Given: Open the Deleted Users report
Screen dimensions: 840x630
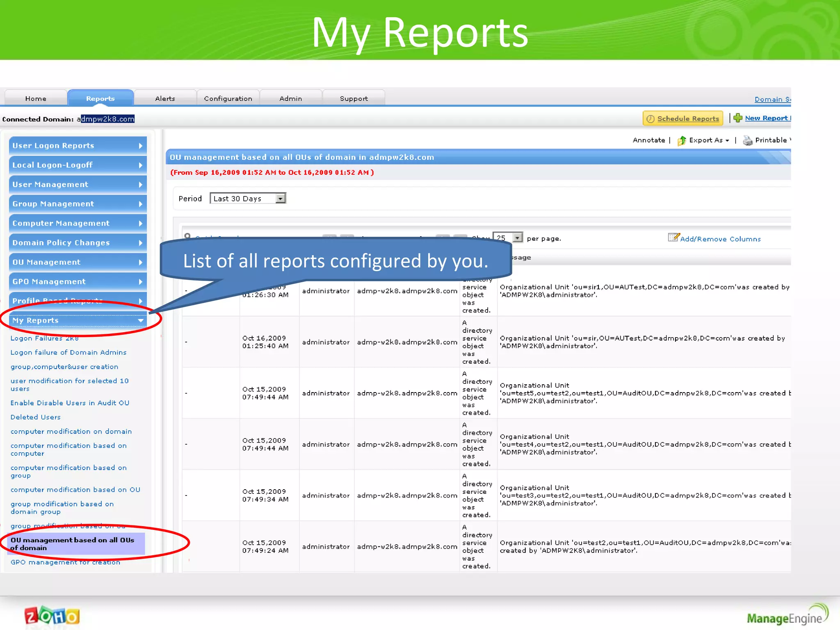Looking at the screenshot, I should coord(36,417).
